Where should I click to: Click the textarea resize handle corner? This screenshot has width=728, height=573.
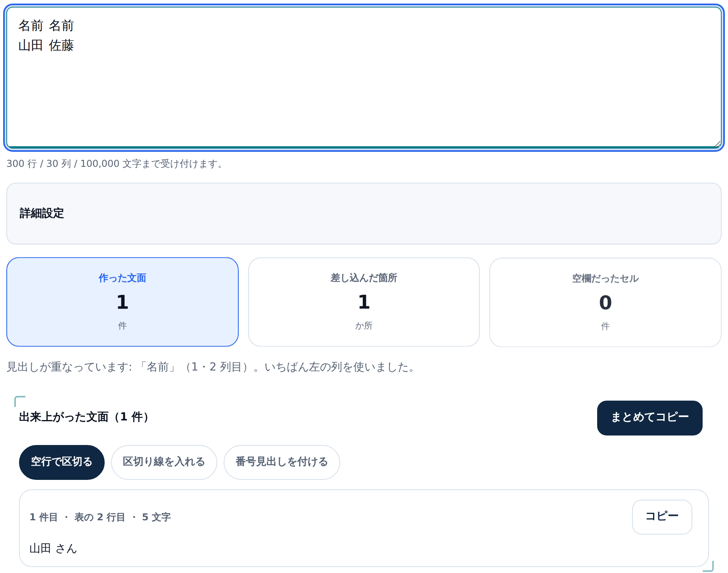pyautogui.click(x=717, y=144)
